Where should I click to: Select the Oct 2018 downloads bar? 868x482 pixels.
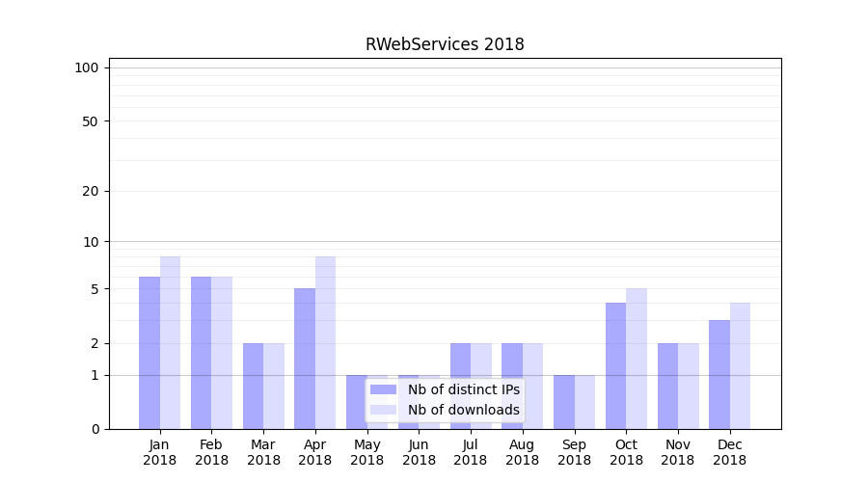(637, 359)
